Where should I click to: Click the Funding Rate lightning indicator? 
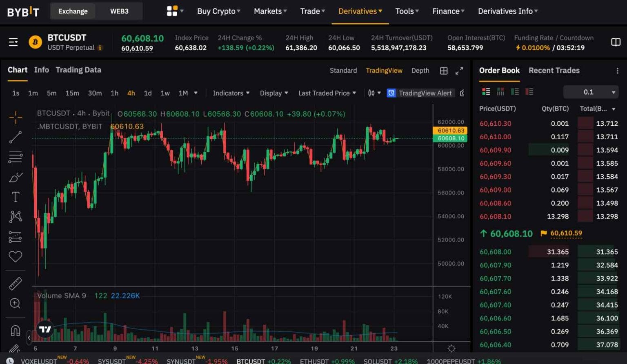tap(518, 47)
